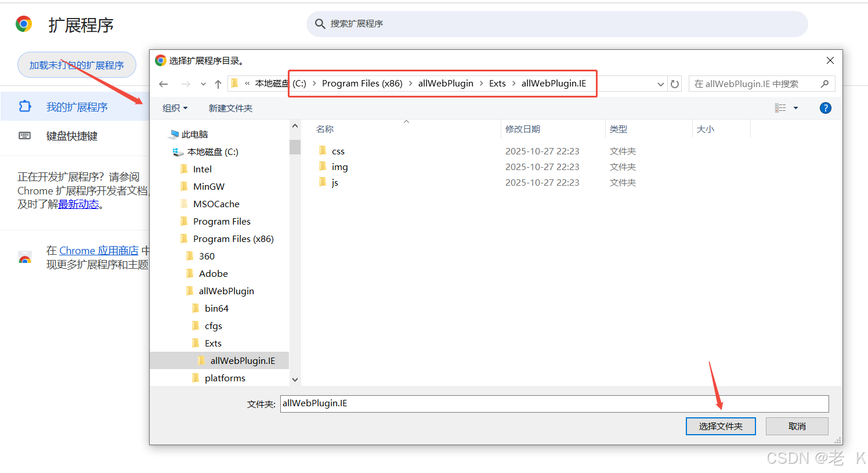Open the help question mark button
868x473 pixels.
click(825, 108)
